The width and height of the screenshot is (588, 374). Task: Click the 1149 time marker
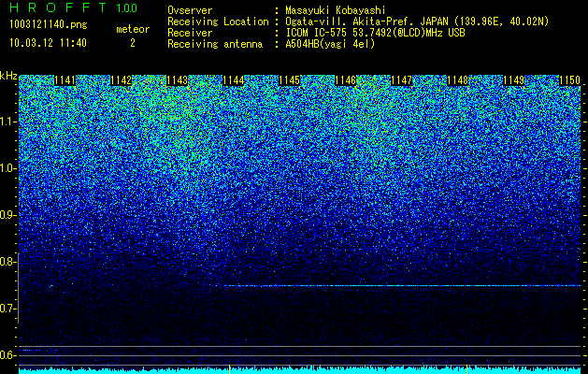click(514, 80)
